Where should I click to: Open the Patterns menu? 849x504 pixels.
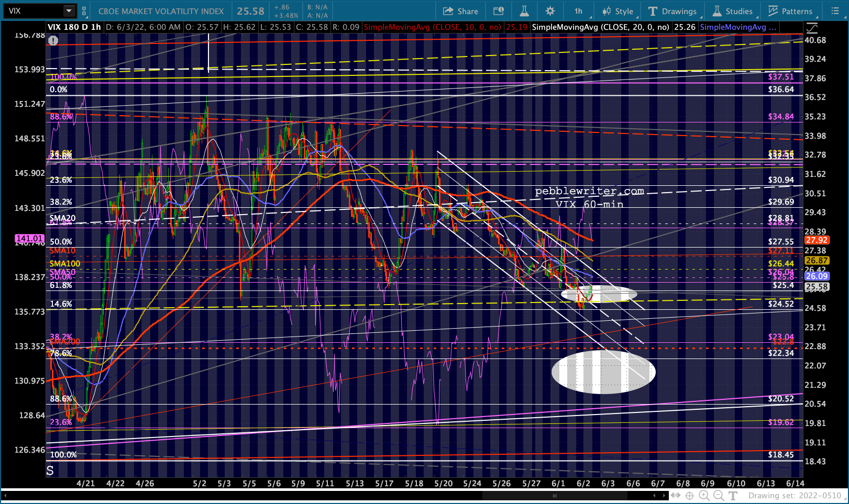790,11
